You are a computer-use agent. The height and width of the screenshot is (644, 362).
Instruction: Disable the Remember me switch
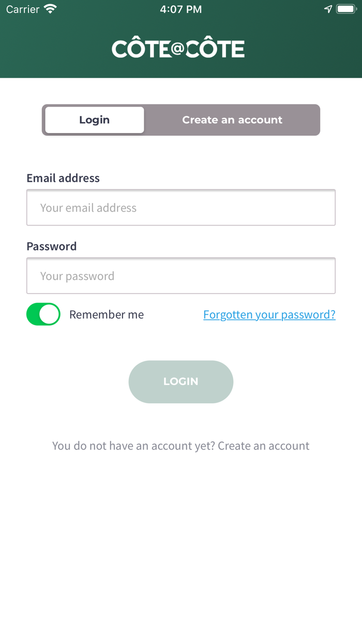[x=43, y=314]
